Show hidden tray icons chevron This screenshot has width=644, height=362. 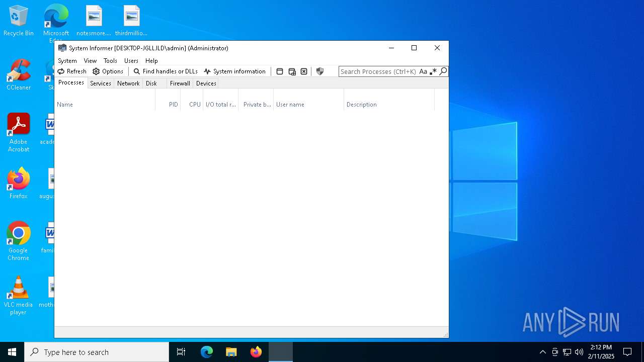(x=542, y=352)
